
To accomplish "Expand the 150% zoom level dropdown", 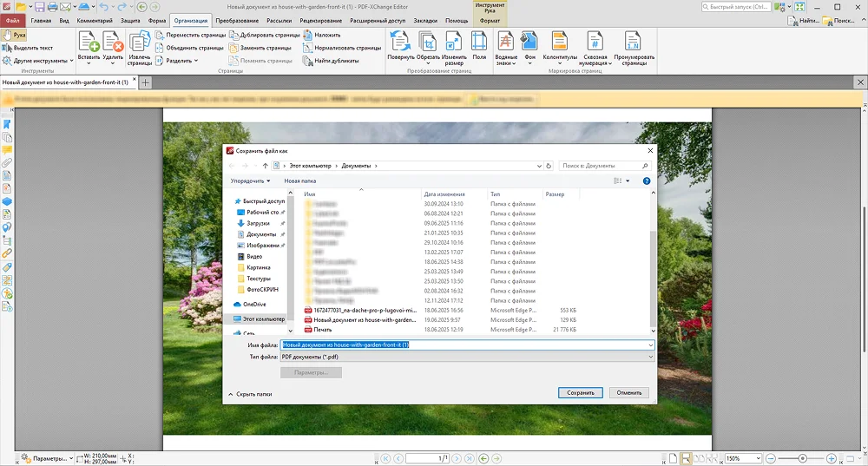I will 758,458.
